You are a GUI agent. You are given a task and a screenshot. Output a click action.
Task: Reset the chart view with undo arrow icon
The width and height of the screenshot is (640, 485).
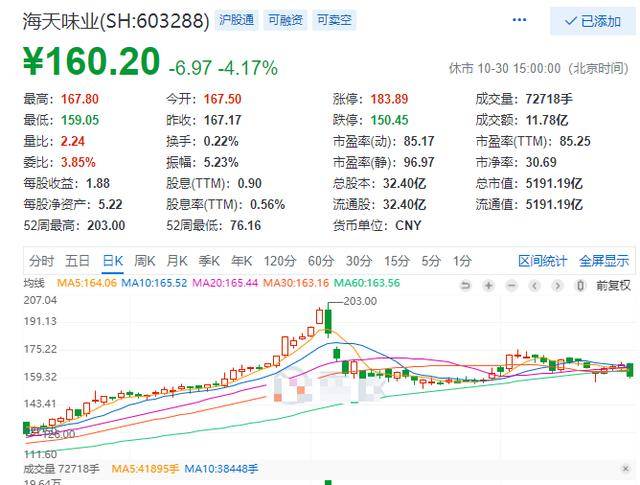coord(465,285)
